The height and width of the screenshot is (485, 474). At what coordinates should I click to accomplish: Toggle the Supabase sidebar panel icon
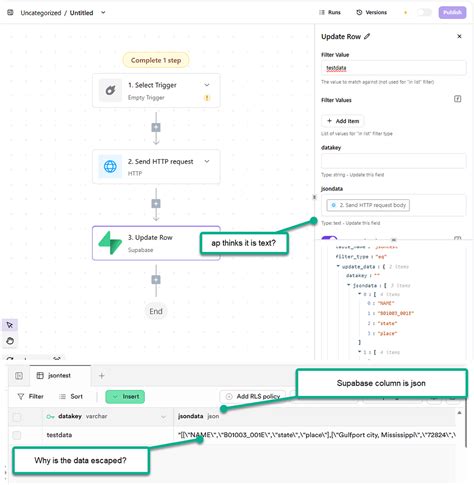coord(19,376)
